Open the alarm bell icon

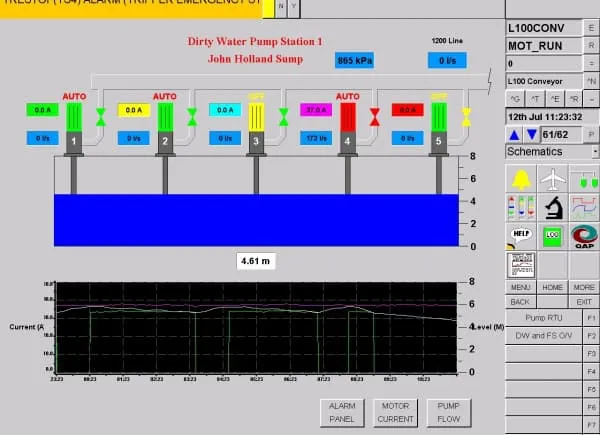(x=521, y=179)
